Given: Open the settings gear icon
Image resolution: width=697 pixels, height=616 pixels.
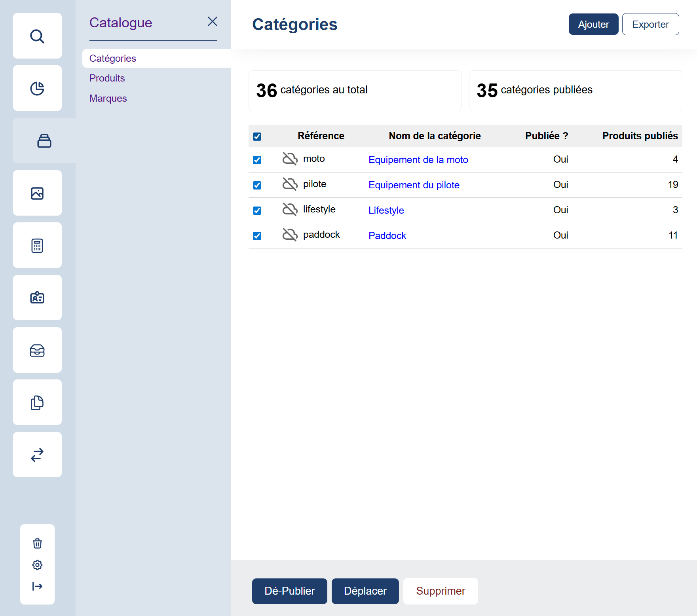Looking at the screenshot, I should (37, 565).
